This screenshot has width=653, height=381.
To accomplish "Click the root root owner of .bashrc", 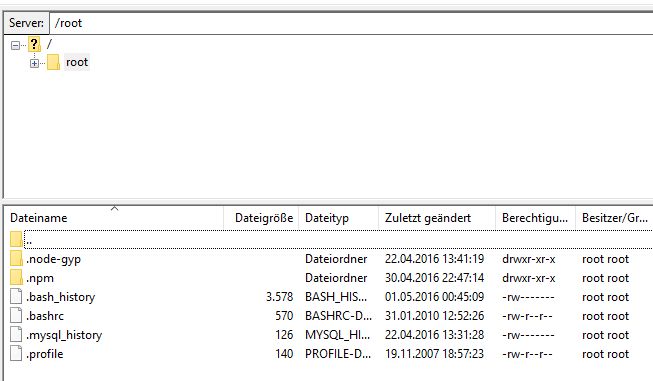I will [606, 316].
